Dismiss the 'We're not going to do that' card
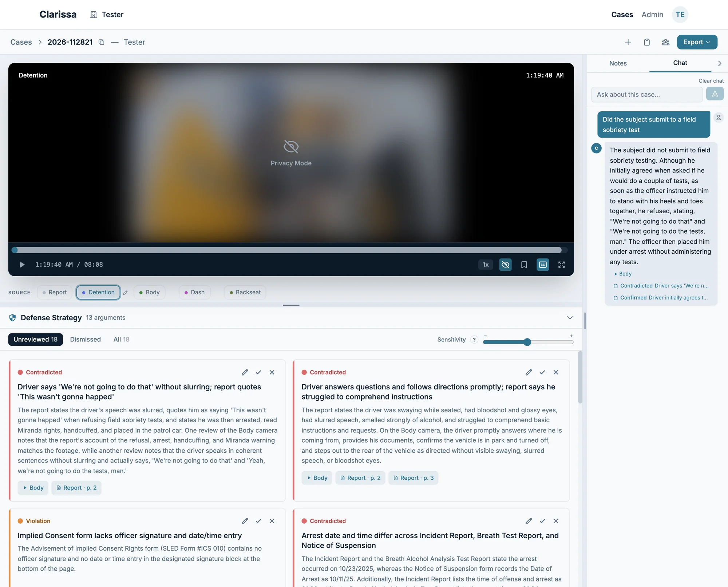 click(x=272, y=372)
